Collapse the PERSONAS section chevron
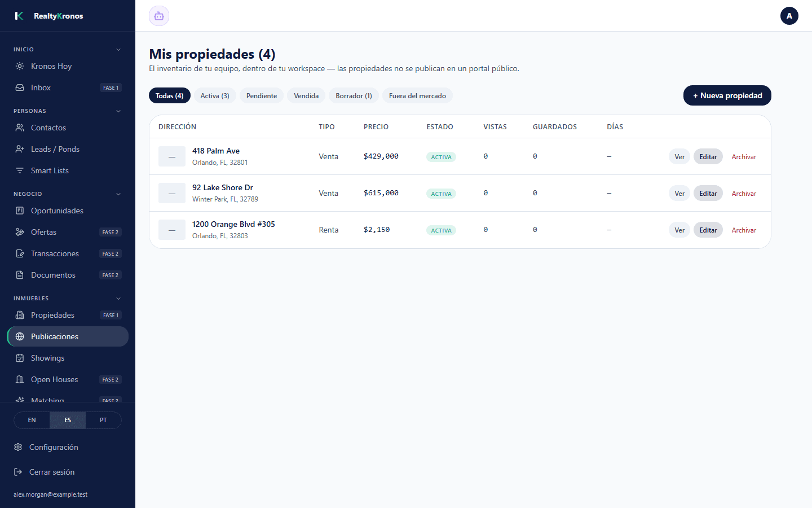812x508 pixels. [x=118, y=111]
